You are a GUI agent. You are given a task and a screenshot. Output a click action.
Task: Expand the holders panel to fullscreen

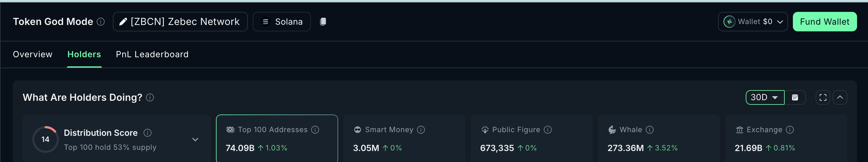click(823, 97)
